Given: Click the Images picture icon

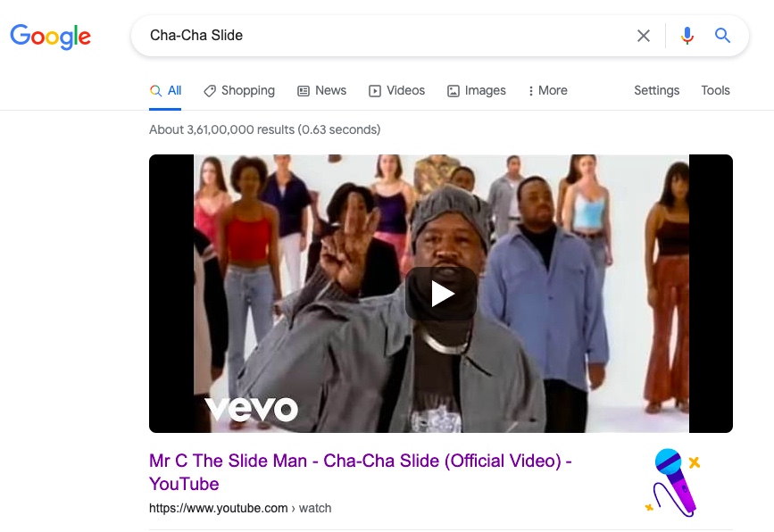Looking at the screenshot, I should [x=454, y=91].
